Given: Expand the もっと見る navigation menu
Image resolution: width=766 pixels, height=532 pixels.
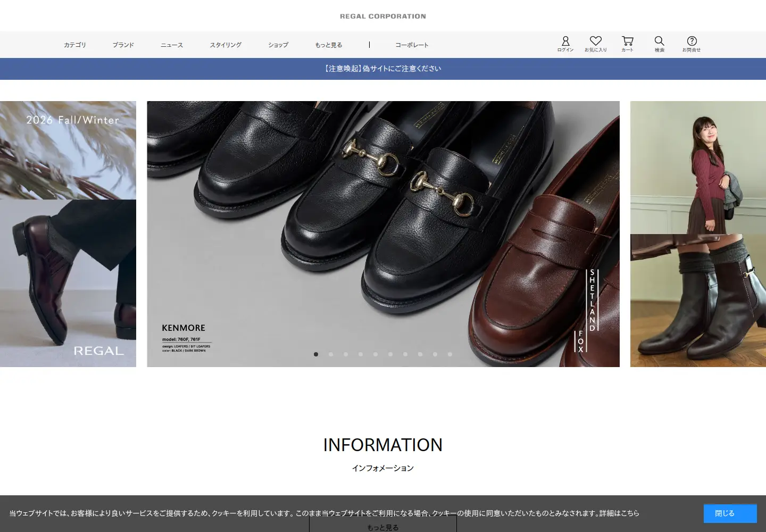Looking at the screenshot, I should tap(329, 45).
